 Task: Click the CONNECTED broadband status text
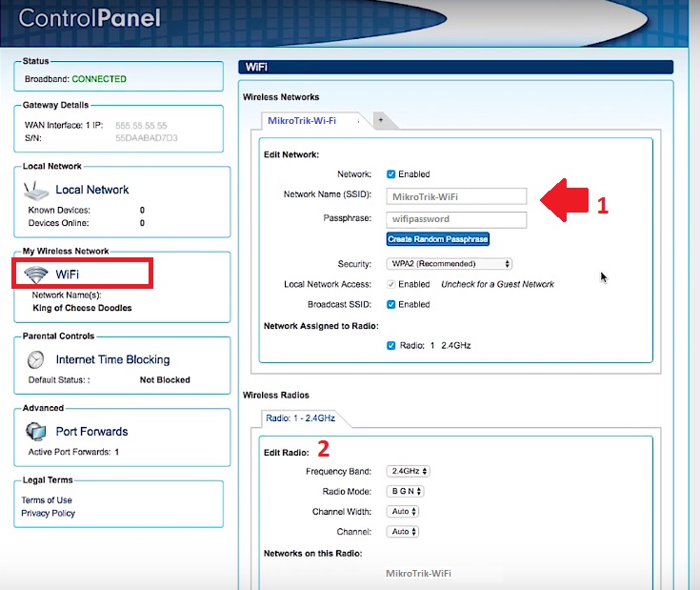[99, 79]
